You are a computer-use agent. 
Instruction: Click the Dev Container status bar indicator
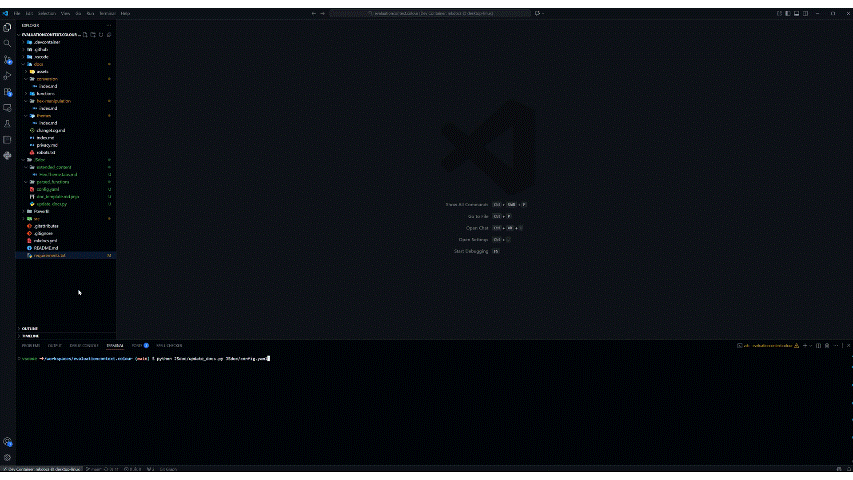click(40, 468)
